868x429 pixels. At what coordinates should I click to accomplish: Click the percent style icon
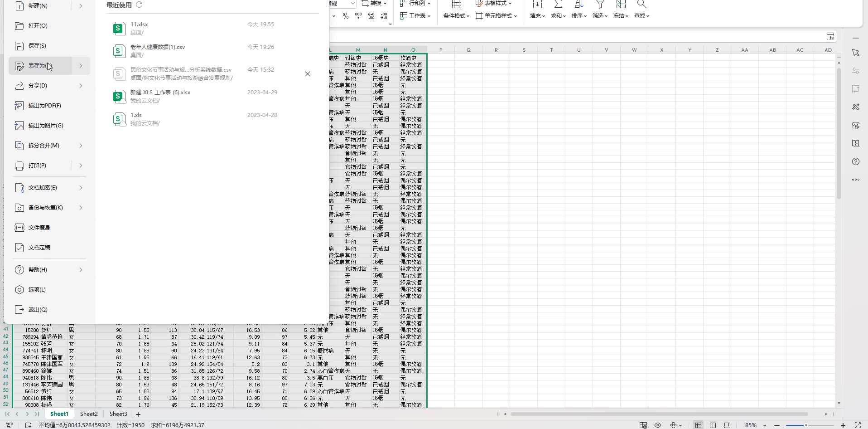pos(346,16)
